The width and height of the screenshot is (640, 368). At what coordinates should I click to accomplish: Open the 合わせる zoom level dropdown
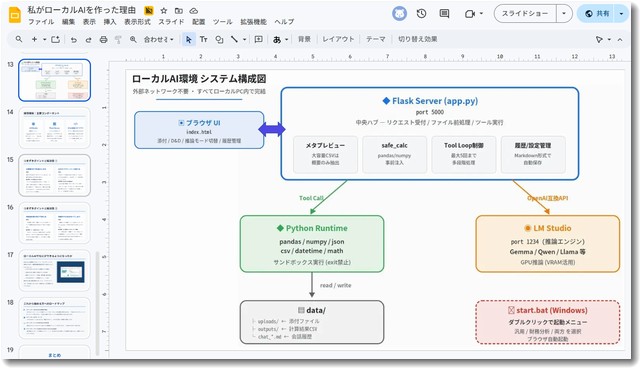click(x=158, y=40)
